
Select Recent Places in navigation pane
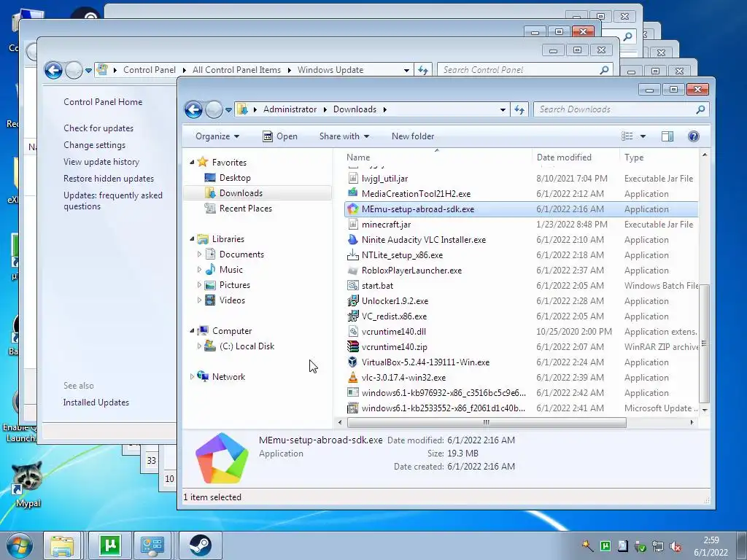click(x=245, y=209)
